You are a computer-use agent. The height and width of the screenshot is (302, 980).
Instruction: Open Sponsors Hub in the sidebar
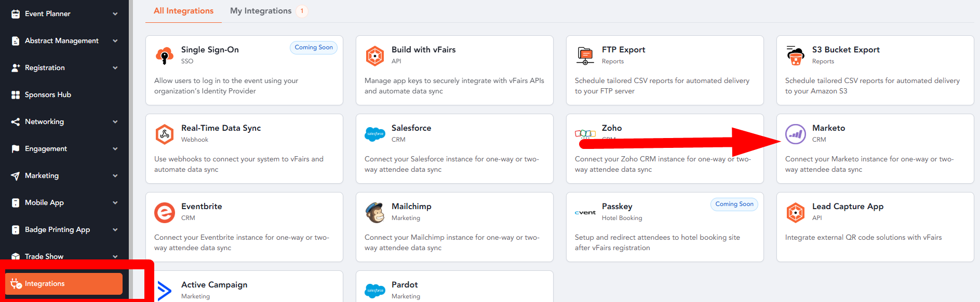click(x=48, y=95)
